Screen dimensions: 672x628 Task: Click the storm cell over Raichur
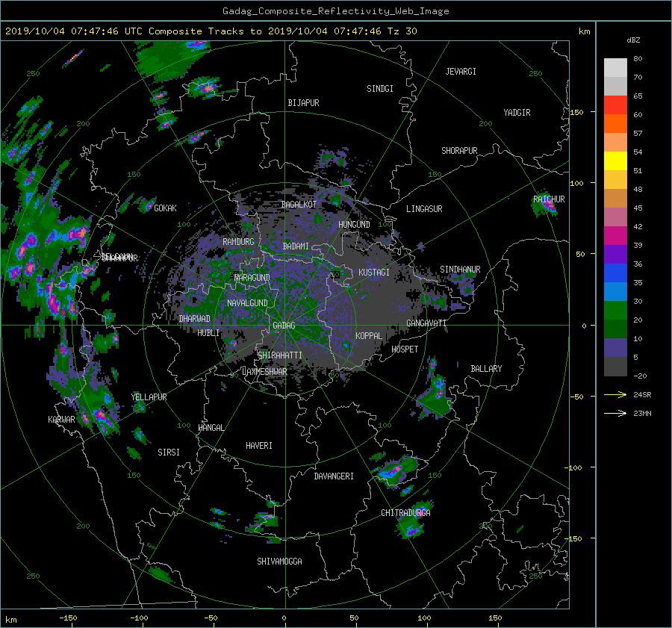coord(545,205)
